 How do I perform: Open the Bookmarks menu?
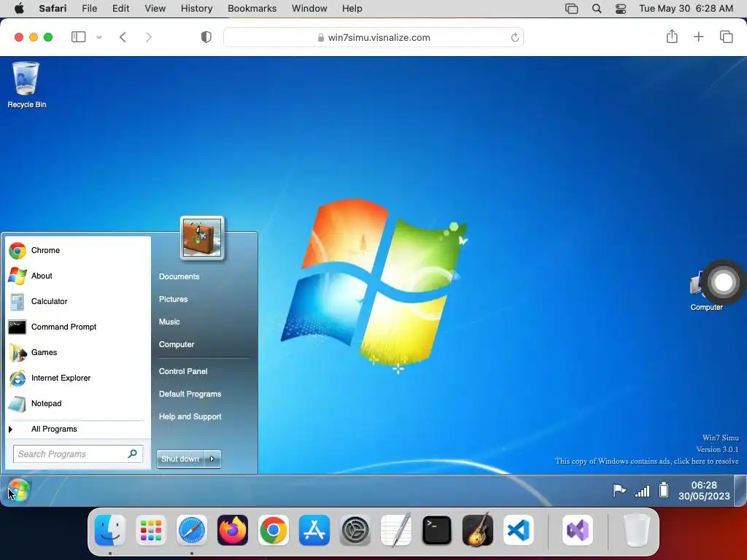[252, 9]
